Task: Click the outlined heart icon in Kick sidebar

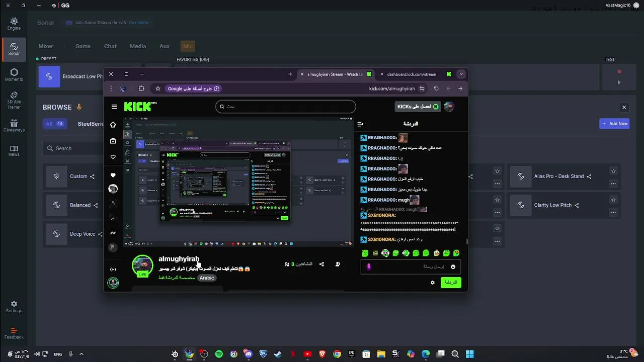Action: tap(113, 157)
